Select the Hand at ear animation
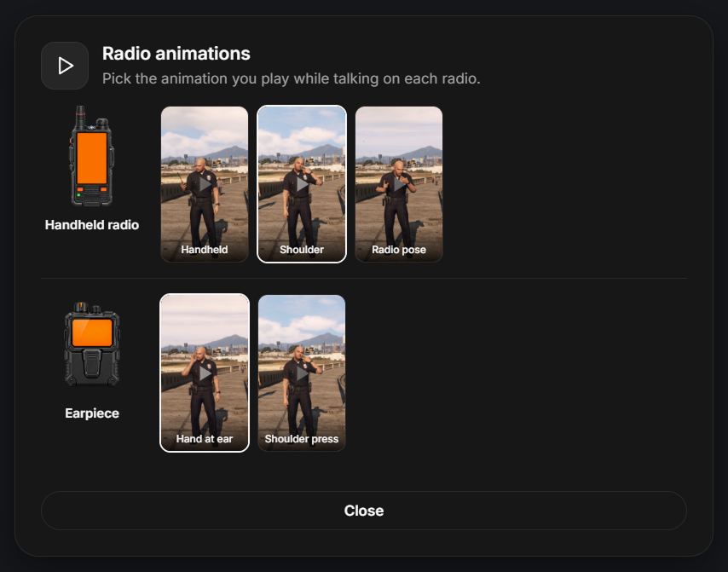 coord(205,373)
